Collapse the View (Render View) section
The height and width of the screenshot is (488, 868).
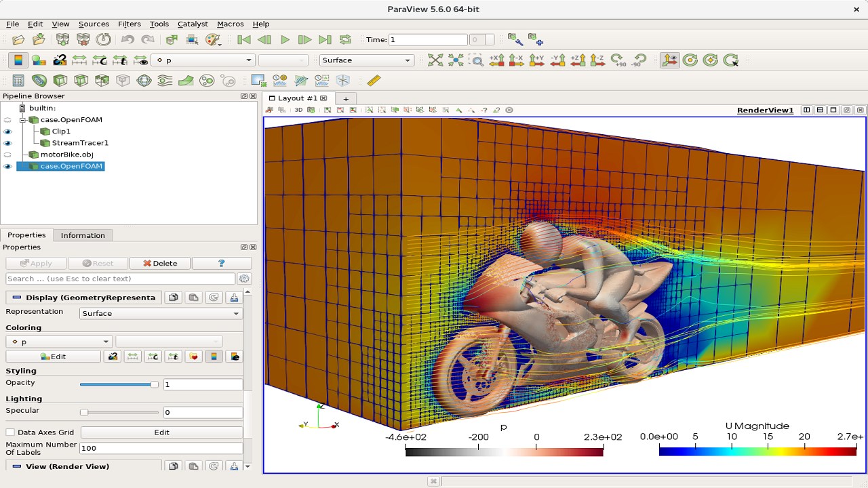(x=83, y=466)
